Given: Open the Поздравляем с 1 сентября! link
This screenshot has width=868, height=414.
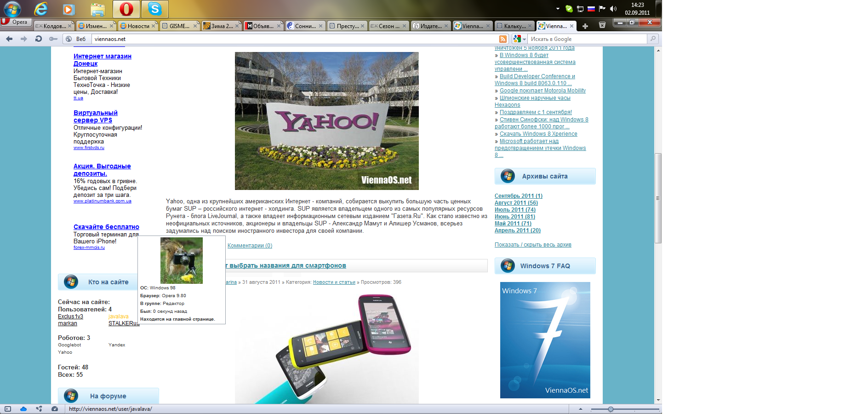Looking at the screenshot, I should pyautogui.click(x=536, y=112).
